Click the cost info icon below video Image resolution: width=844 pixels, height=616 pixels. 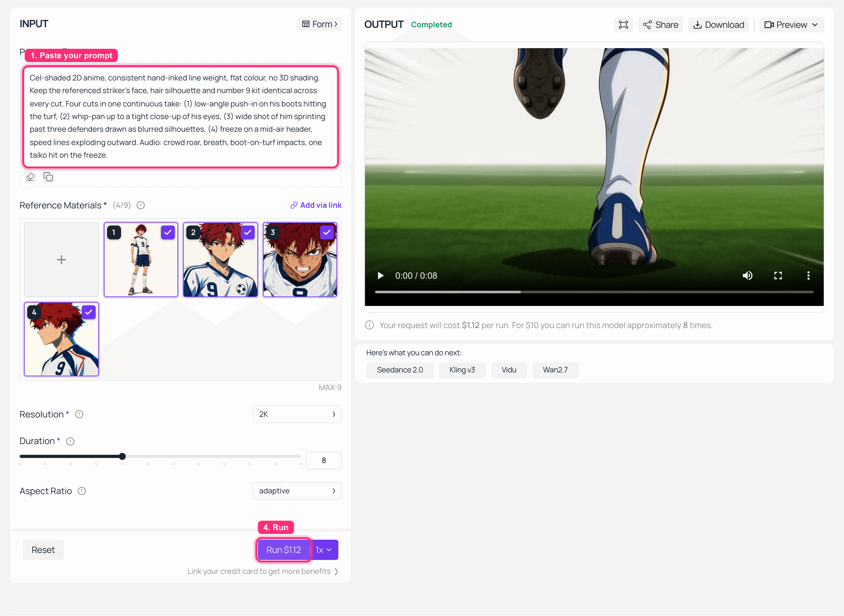[x=369, y=325]
